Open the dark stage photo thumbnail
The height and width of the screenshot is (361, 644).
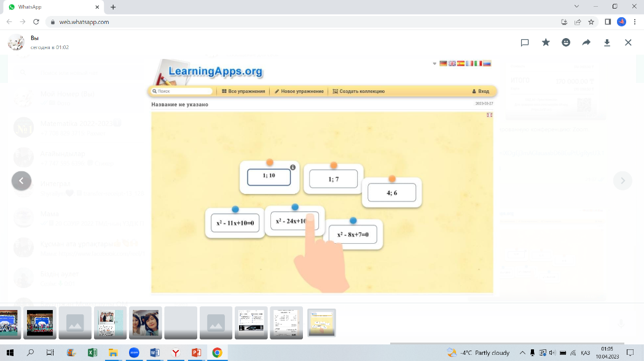tap(40, 323)
